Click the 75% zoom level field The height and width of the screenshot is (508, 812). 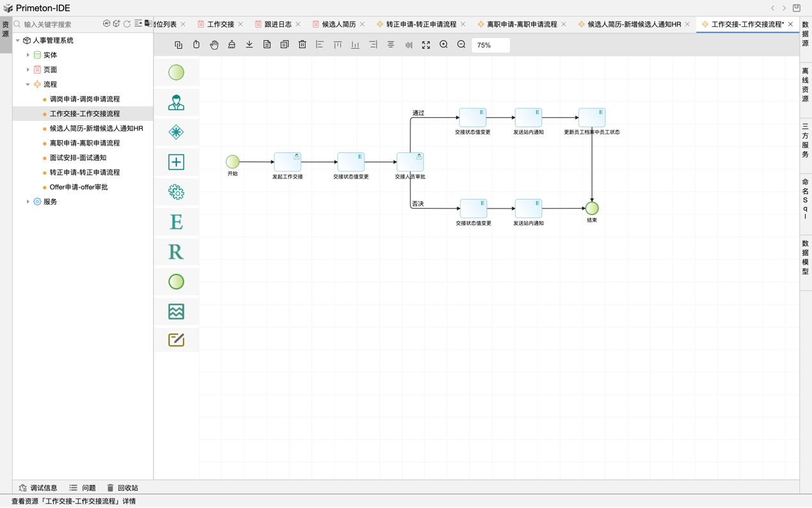point(490,45)
